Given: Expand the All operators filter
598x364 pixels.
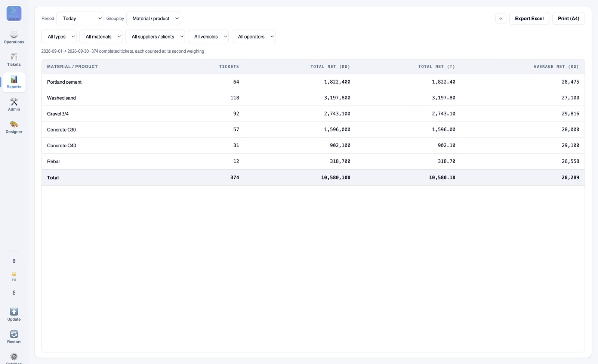Looking at the screenshot, I should tap(253, 37).
